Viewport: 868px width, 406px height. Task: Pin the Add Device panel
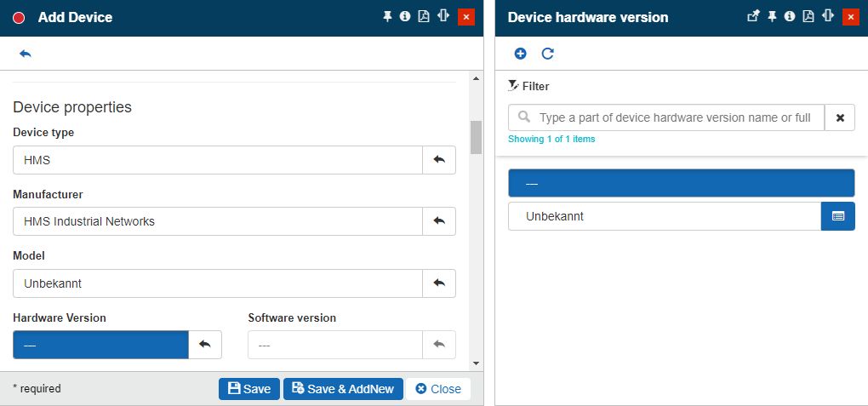[x=387, y=16]
